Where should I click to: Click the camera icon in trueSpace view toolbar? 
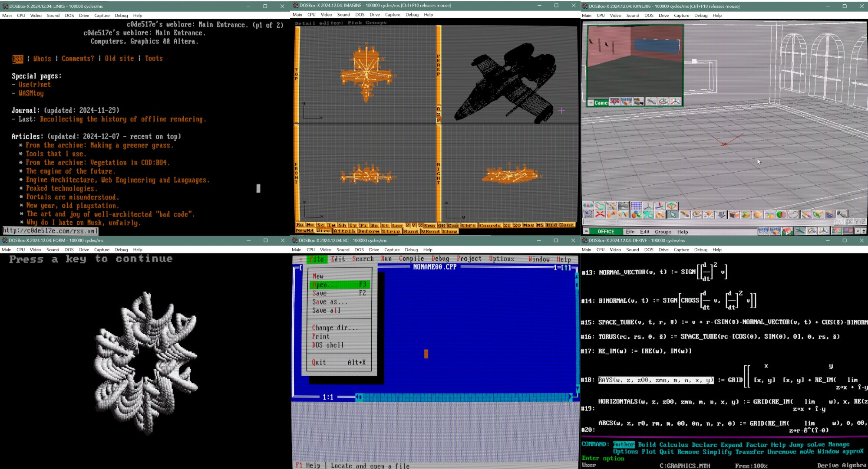pos(639,102)
